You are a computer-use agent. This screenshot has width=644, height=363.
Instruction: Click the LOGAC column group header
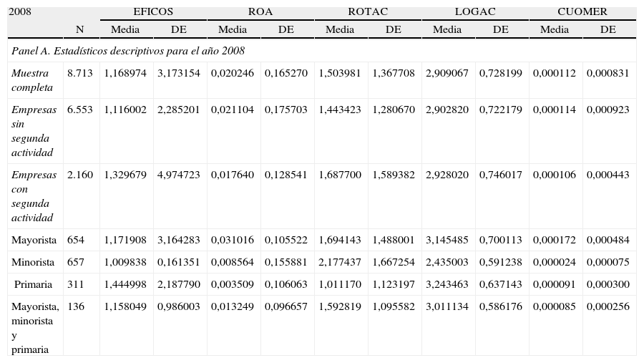click(x=475, y=11)
